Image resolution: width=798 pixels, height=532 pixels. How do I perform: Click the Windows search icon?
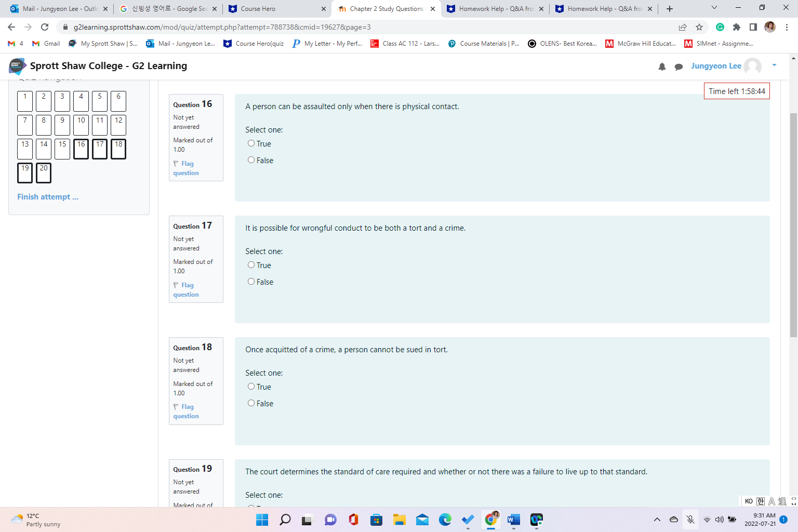point(285,519)
